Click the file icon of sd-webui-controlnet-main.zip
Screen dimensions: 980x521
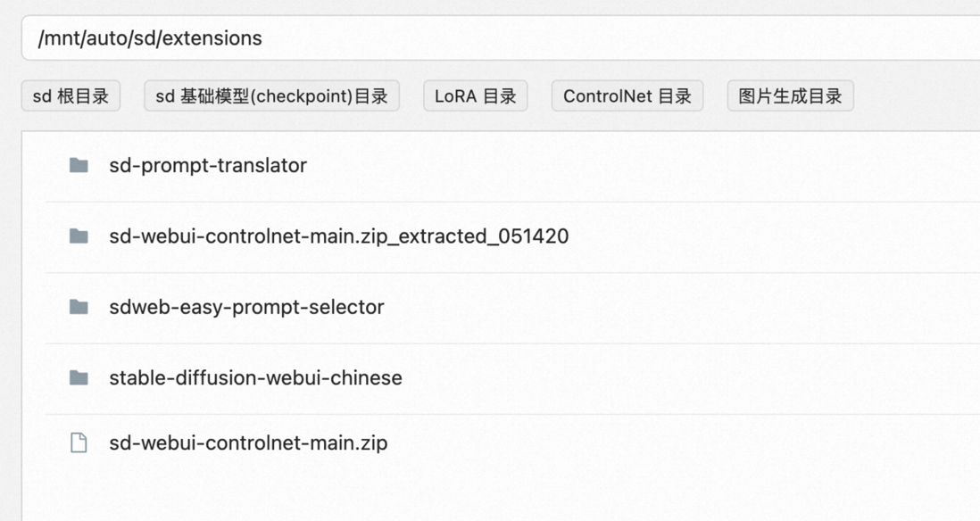[x=79, y=442]
